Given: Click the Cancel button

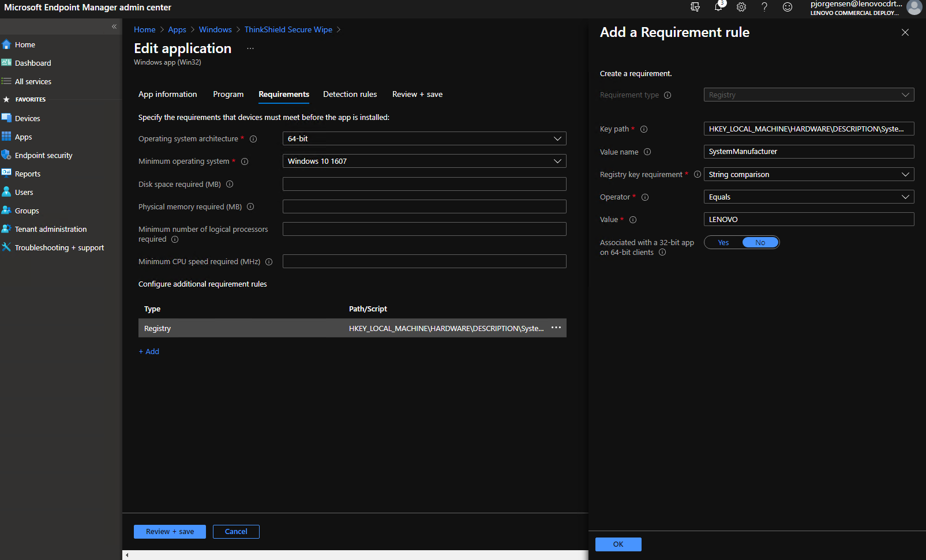Looking at the screenshot, I should (236, 532).
